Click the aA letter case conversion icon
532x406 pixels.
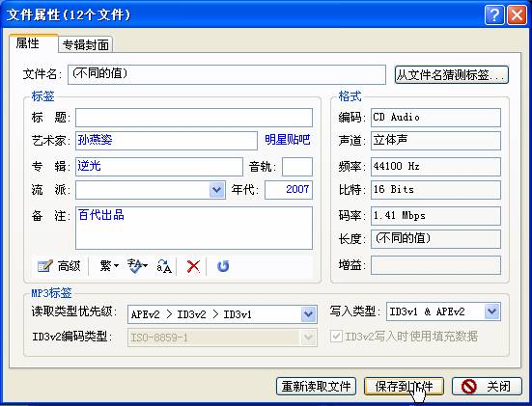click(x=164, y=266)
